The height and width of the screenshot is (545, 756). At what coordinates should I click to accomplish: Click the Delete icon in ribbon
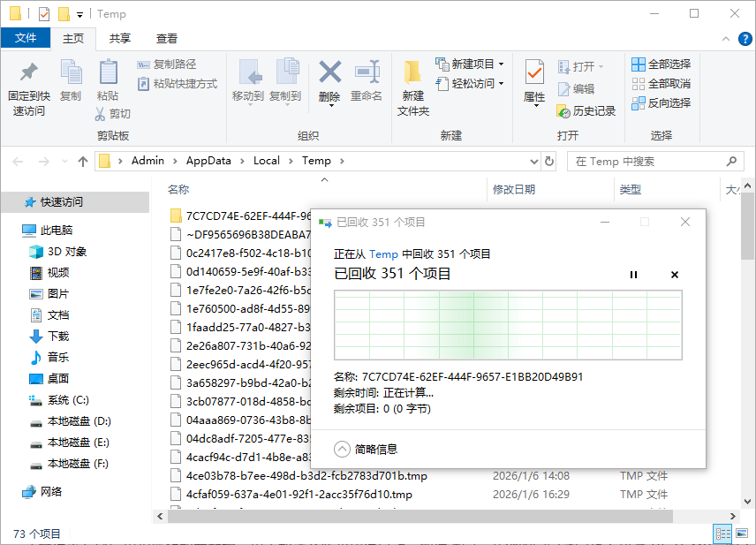[x=329, y=73]
